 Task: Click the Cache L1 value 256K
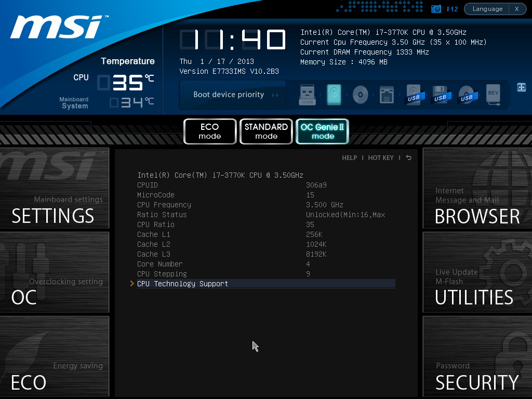pyautogui.click(x=314, y=234)
